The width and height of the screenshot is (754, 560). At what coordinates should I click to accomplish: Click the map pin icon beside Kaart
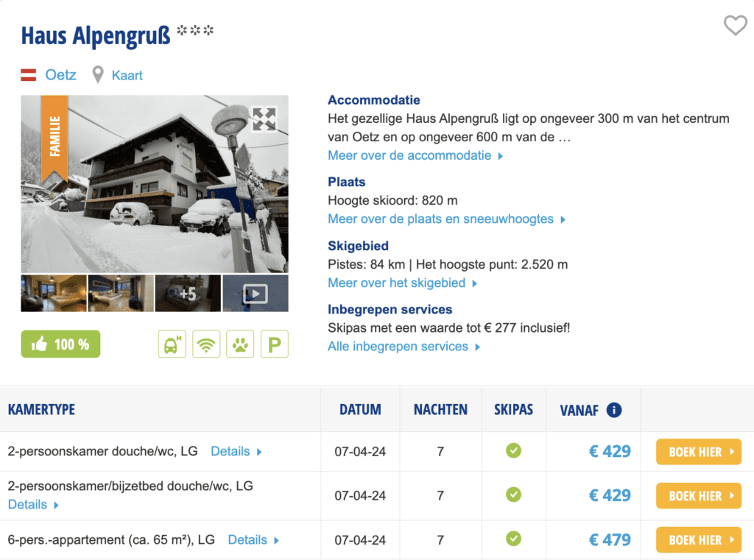pyautogui.click(x=97, y=75)
